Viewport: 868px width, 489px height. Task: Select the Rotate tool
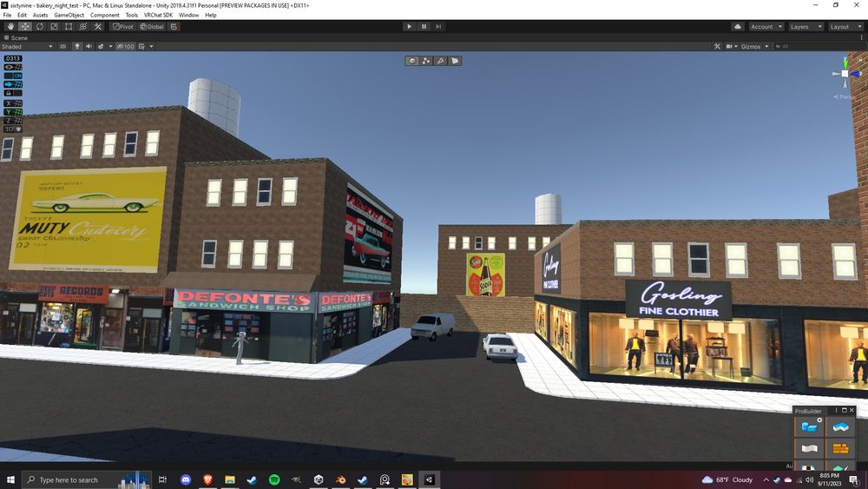(x=40, y=27)
